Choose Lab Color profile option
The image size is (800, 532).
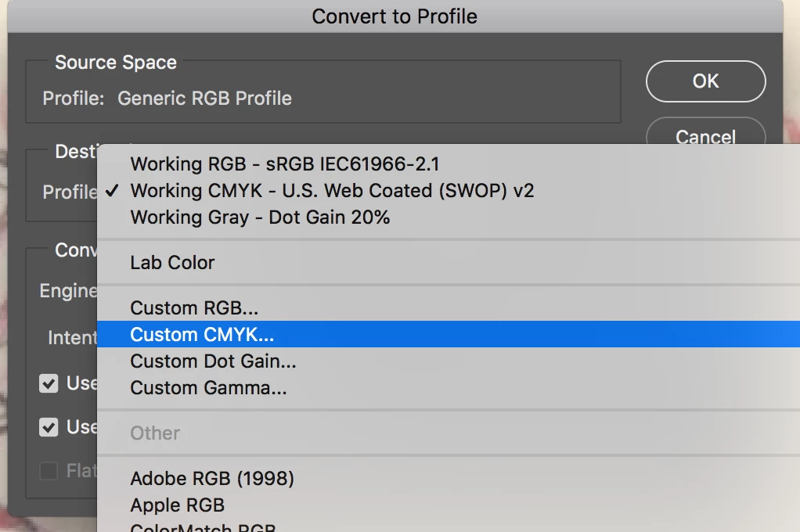coord(172,263)
